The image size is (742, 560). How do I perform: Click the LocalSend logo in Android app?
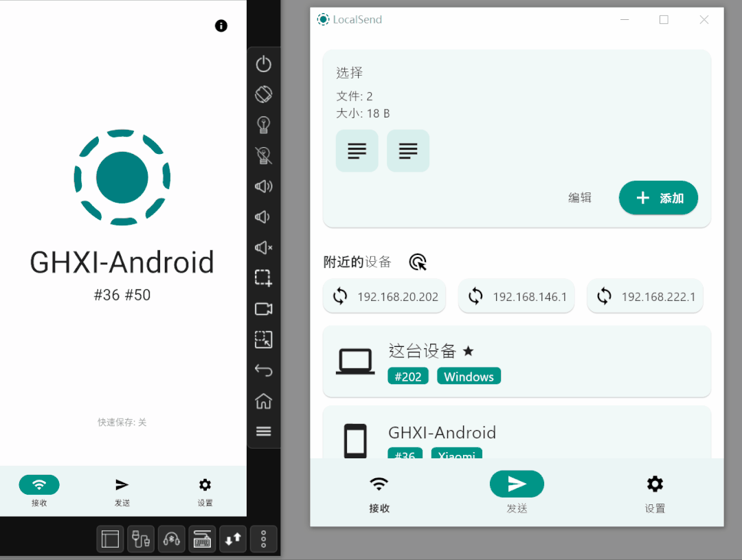(122, 177)
